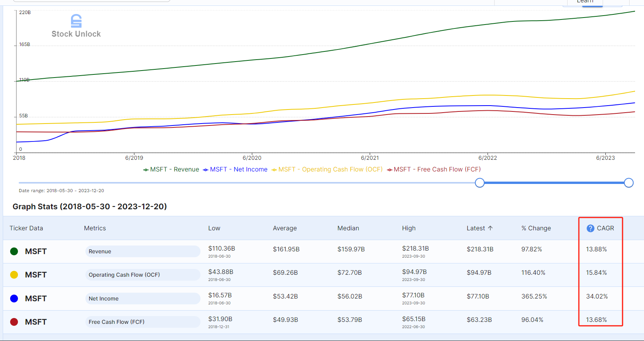
Task: Toggle MSFT - Operating Cash Flow legend entry
Action: pyautogui.click(x=327, y=170)
